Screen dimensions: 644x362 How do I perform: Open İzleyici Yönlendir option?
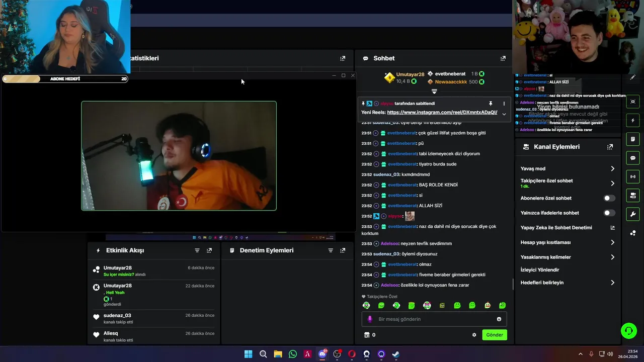pos(540,270)
